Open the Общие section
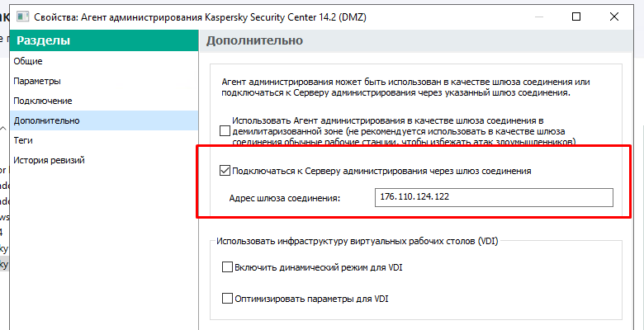This screenshot has height=330, width=644. pos(28,61)
